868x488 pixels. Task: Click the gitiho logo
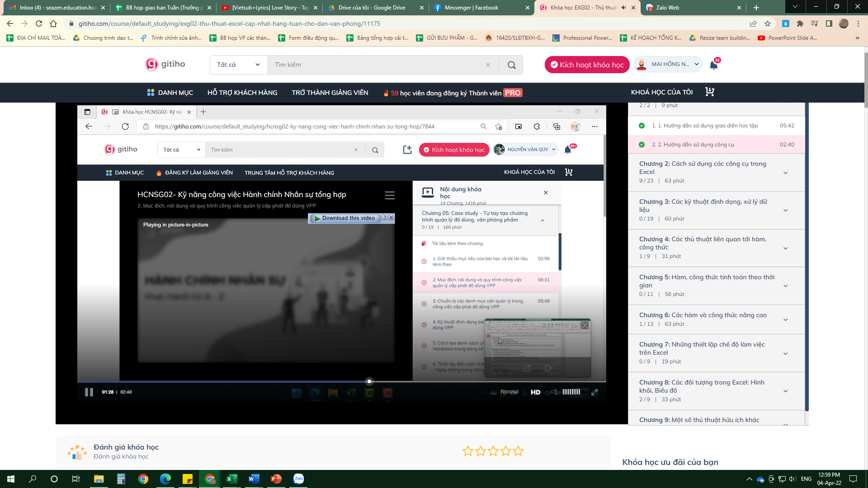[165, 64]
